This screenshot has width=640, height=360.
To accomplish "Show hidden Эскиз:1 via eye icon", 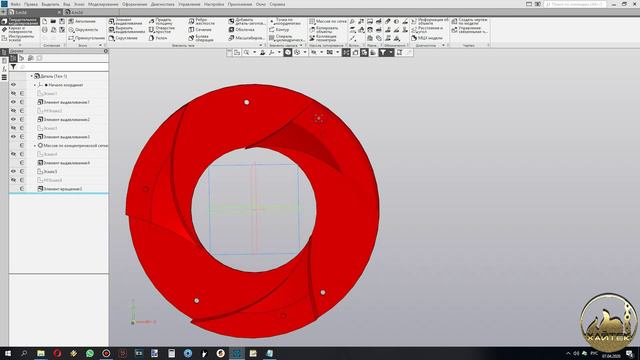I will [13, 93].
